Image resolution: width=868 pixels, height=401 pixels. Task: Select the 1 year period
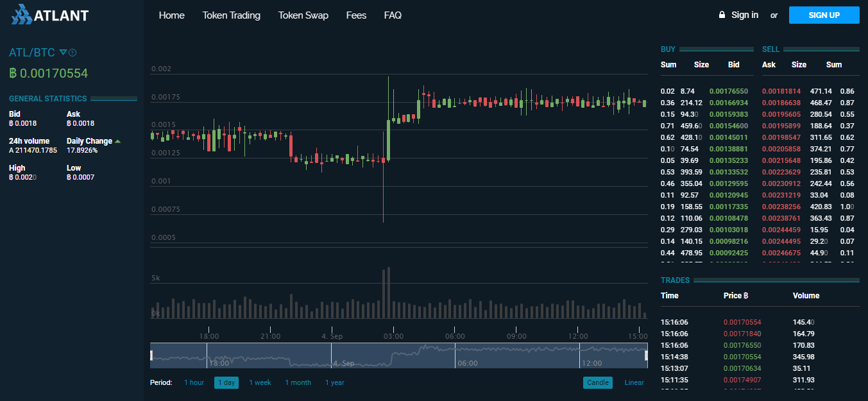(335, 382)
